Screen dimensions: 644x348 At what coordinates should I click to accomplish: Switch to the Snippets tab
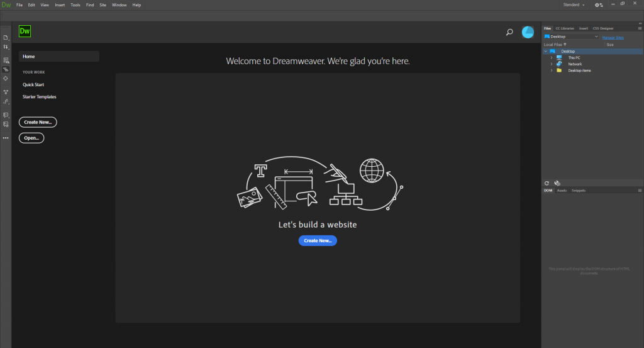pyautogui.click(x=579, y=191)
